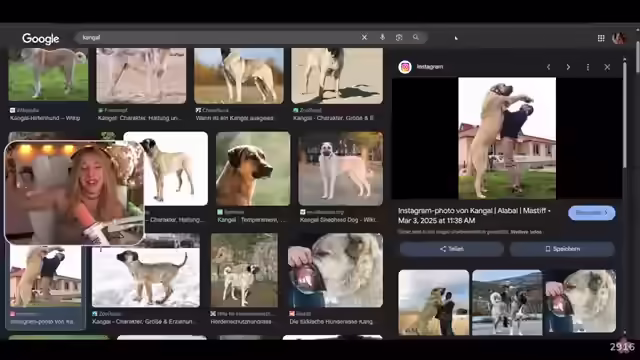This screenshot has width=640, height=360.
Task: Close the image preview panel
Action: (607, 67)
